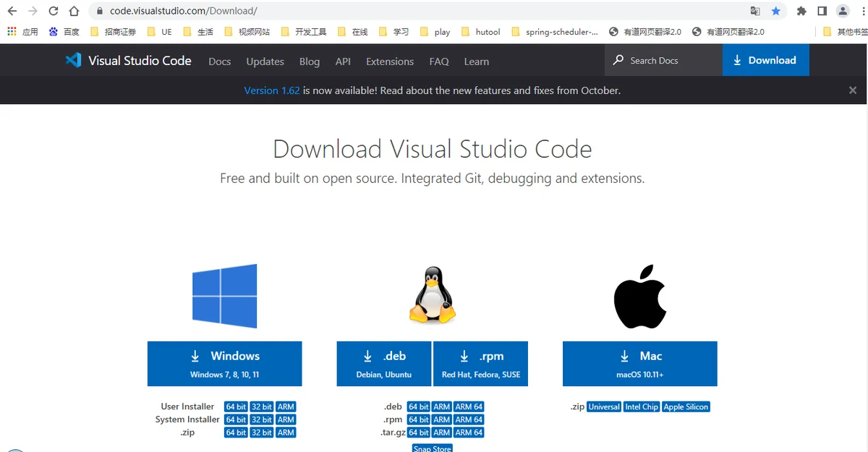Go back to the previous page
Screen dimensions: 868x452
(12, 12)
